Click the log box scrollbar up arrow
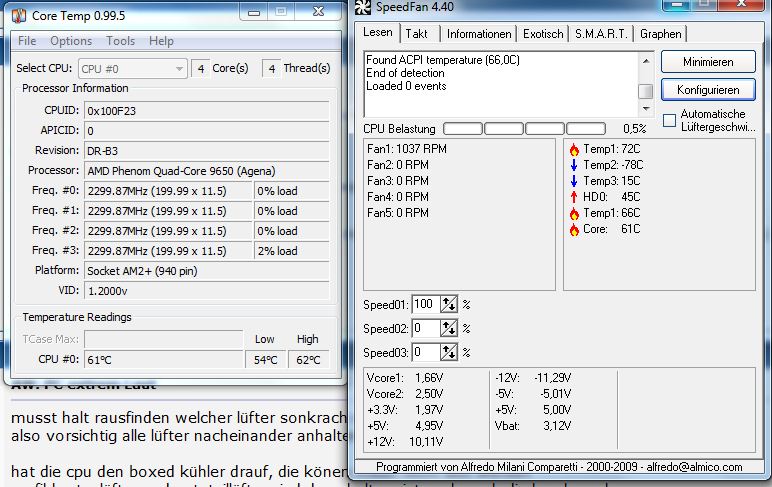772x487 pixels. click(645, 61)
